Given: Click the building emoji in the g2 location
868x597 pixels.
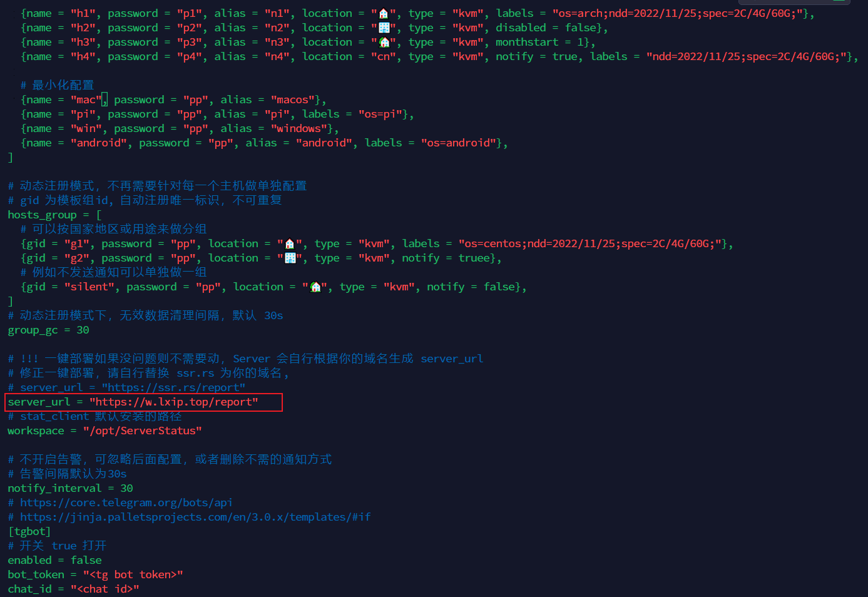Looking at the screenshot, I should [x=290, y=258].
